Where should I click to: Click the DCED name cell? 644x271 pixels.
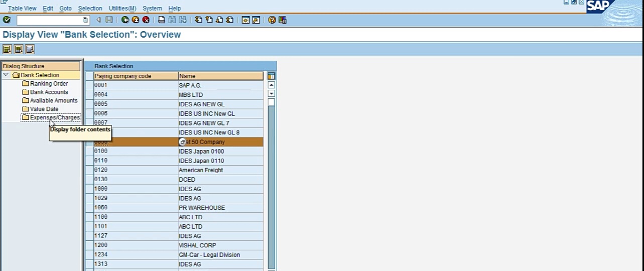(x=221, y=180)
